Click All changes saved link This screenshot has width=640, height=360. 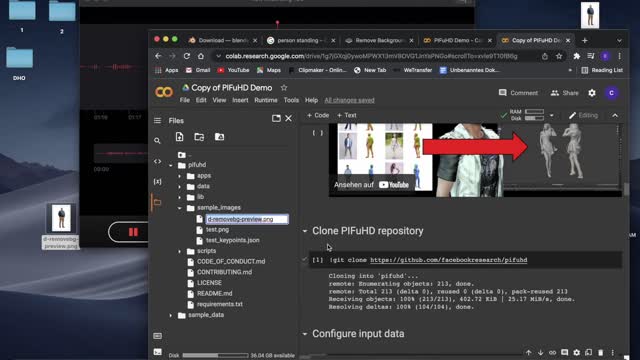pyautogui.click(x=349, y=100)
